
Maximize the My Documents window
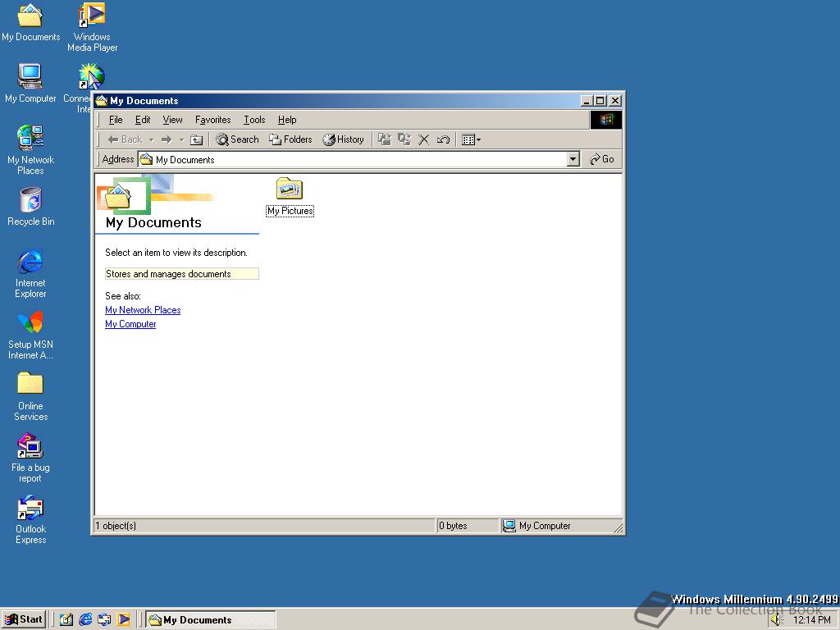tap(600, 101)
